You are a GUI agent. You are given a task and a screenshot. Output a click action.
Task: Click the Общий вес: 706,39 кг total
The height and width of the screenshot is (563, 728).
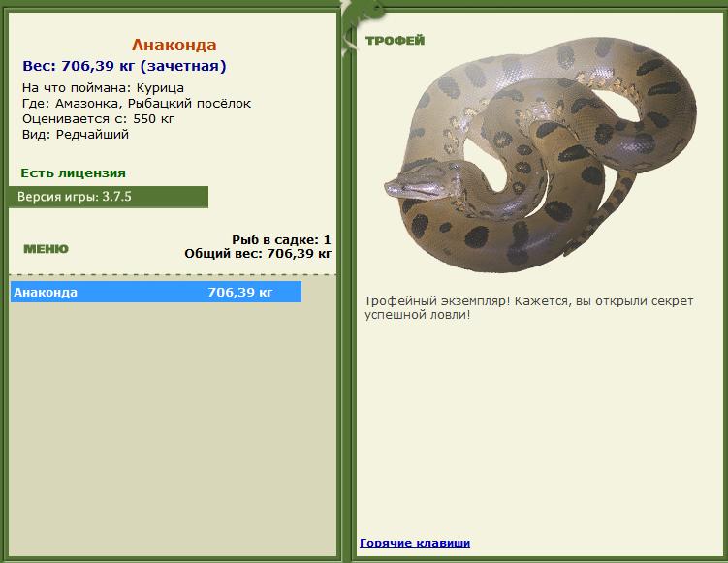(x=258, y=254)
